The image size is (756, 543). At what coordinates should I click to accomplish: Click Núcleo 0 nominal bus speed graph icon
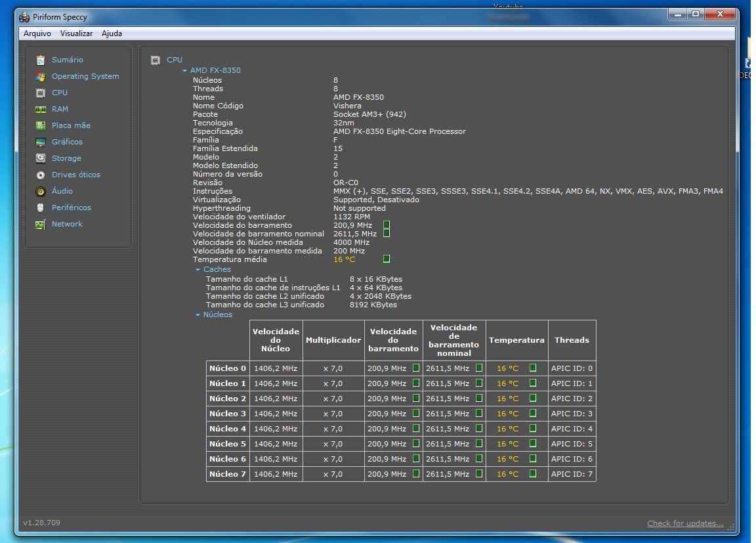click(479, 368)
